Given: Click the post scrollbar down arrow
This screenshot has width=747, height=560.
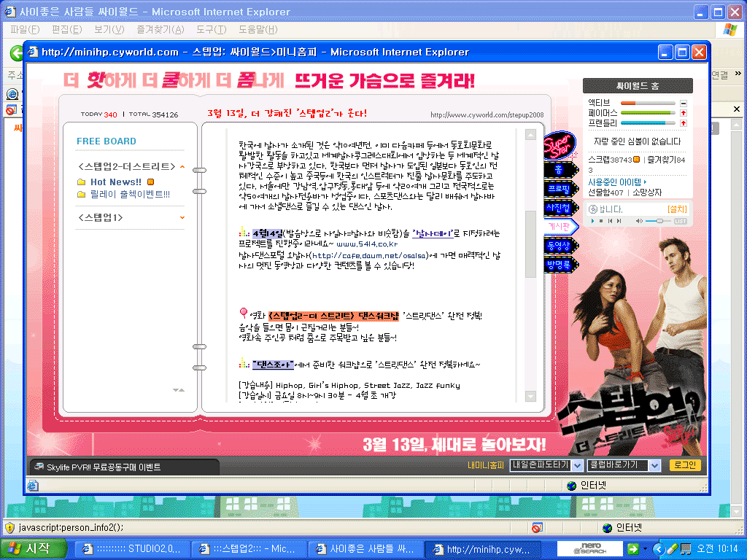Looking at the screenshot, I should click(530, 396).
